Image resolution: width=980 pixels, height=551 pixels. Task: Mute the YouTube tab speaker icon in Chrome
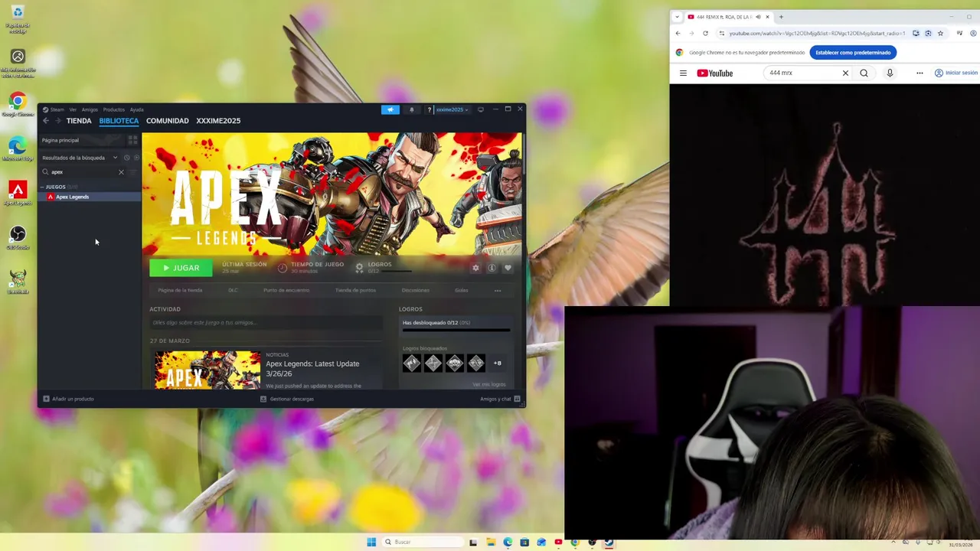pos(758,17)
